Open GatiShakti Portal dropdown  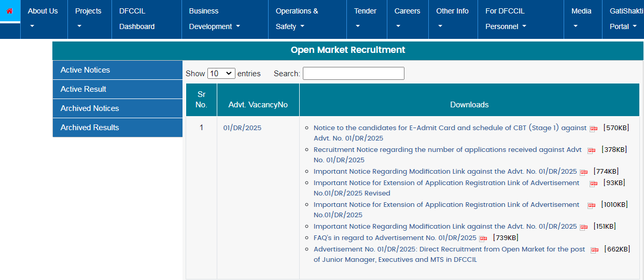(x=623, y=19)
